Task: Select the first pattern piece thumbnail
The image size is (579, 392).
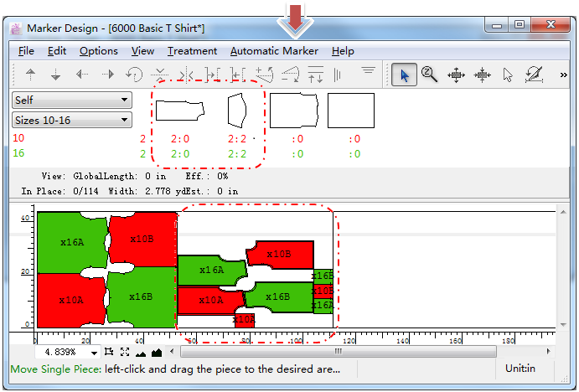Action: point(179,110)
